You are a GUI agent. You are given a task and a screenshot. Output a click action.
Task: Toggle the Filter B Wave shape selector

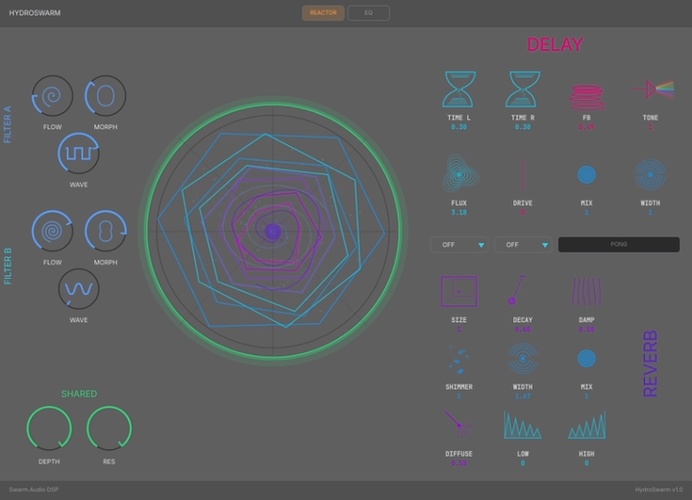click(x=78, y=288)
